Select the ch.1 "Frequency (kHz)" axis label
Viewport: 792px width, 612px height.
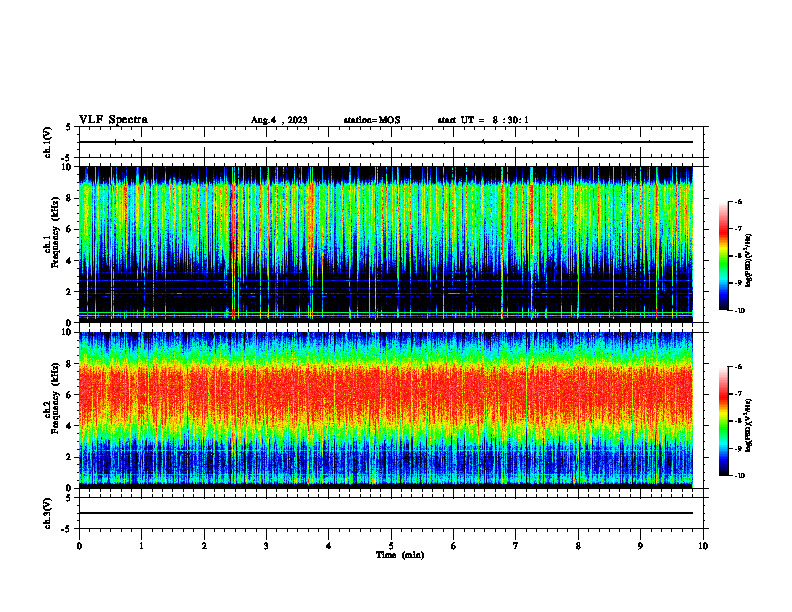point(55,230)
